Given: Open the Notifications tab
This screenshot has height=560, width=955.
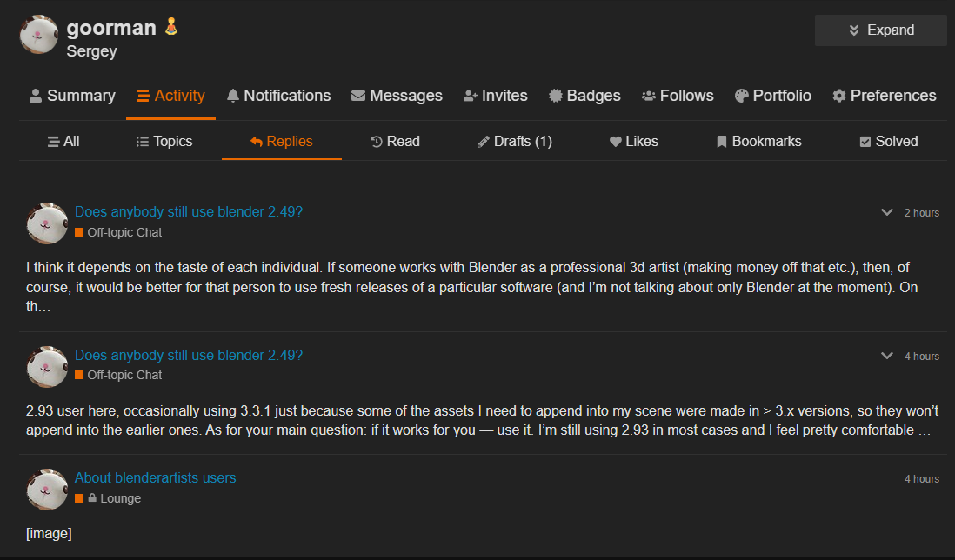Looking at the screenshot, I should [278, 96].
